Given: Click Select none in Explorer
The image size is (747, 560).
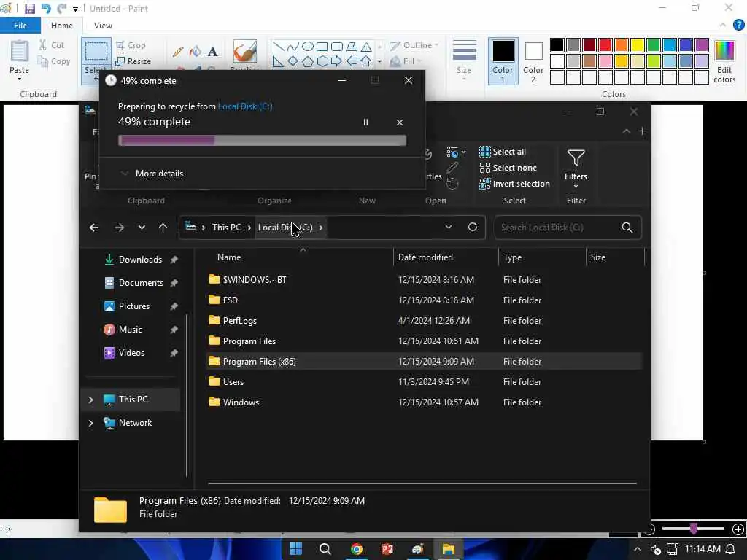Looking at the screenshot, I should click(508, 168).
